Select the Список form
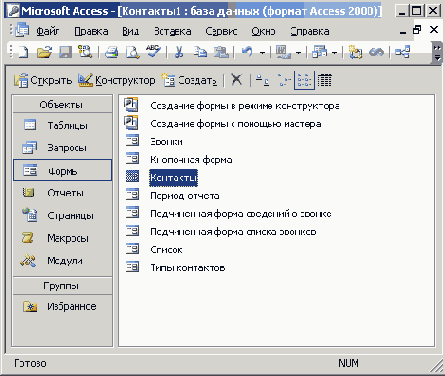445x376 pixels. coord(166,250)
